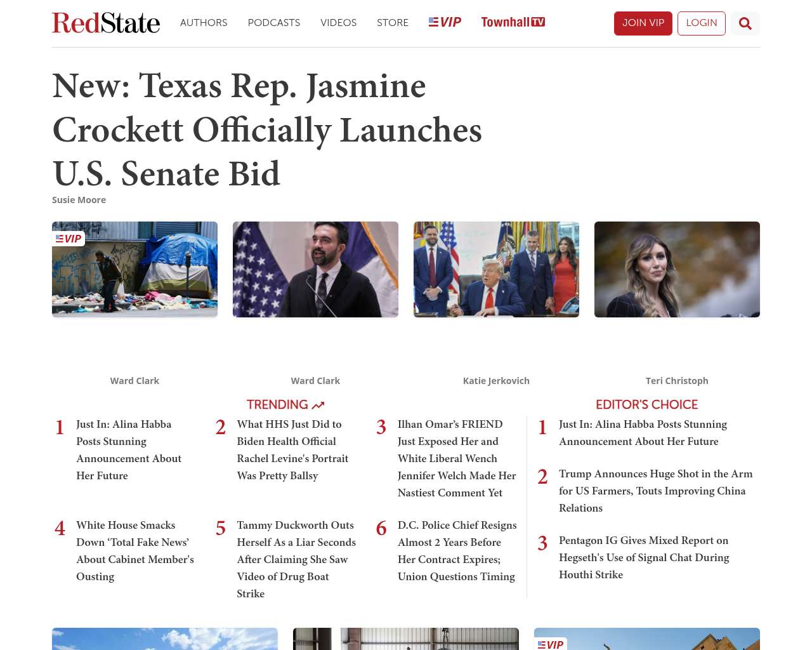
Task: Open the Jasmine Crockett Senate bid headline
Action: pyautogui.click(x=266, y=129)
